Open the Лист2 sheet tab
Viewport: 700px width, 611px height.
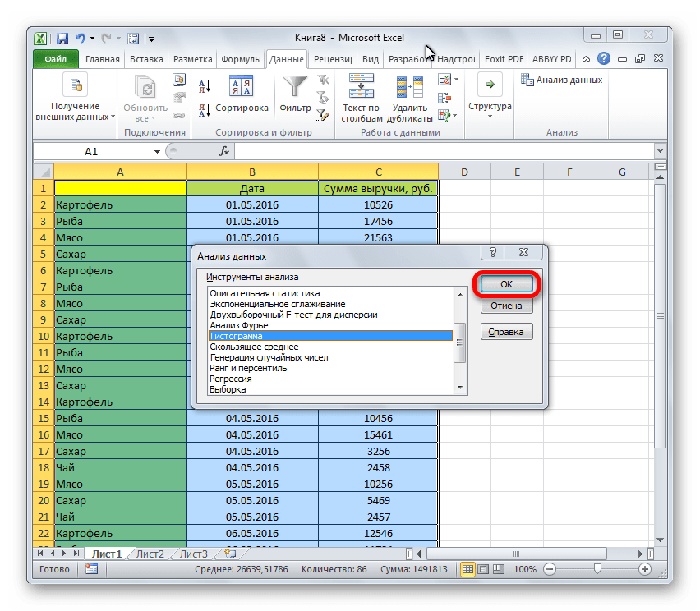[x=150, y=554]
